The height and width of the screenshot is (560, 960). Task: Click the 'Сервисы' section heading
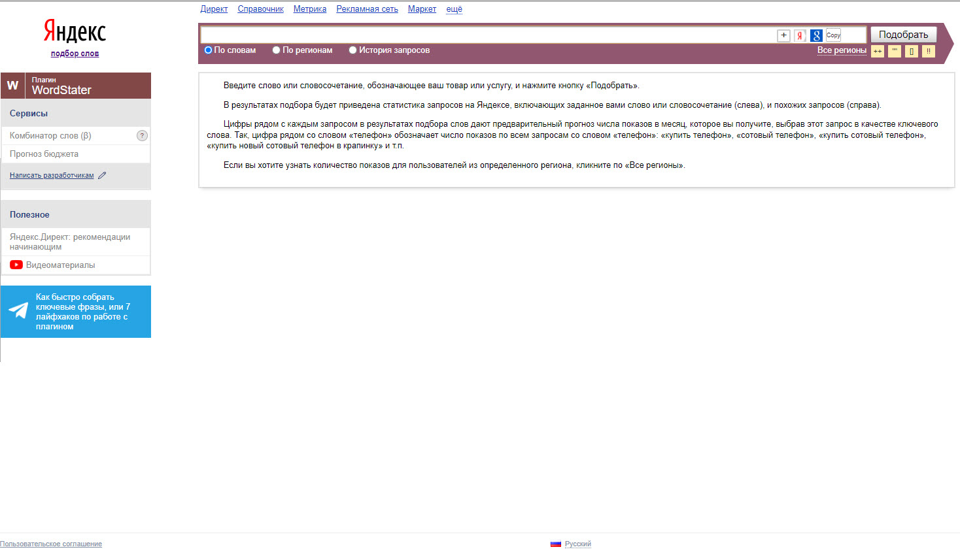(29, 113)
